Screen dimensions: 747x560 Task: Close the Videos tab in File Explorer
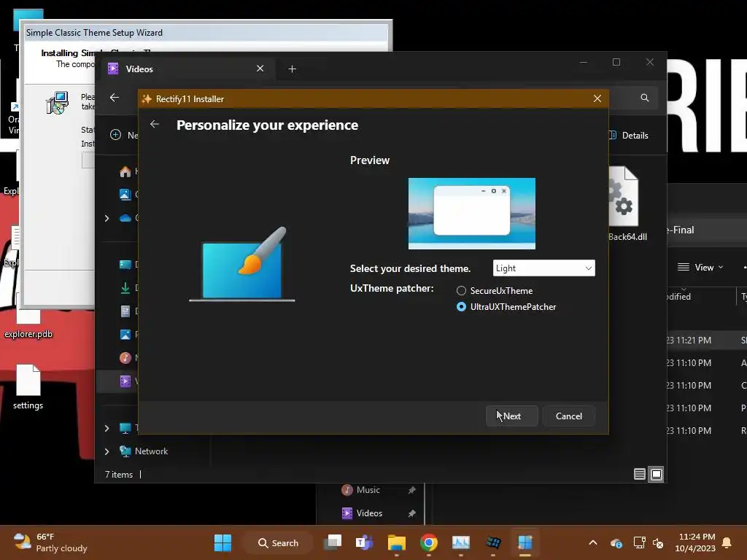[260, 69]
